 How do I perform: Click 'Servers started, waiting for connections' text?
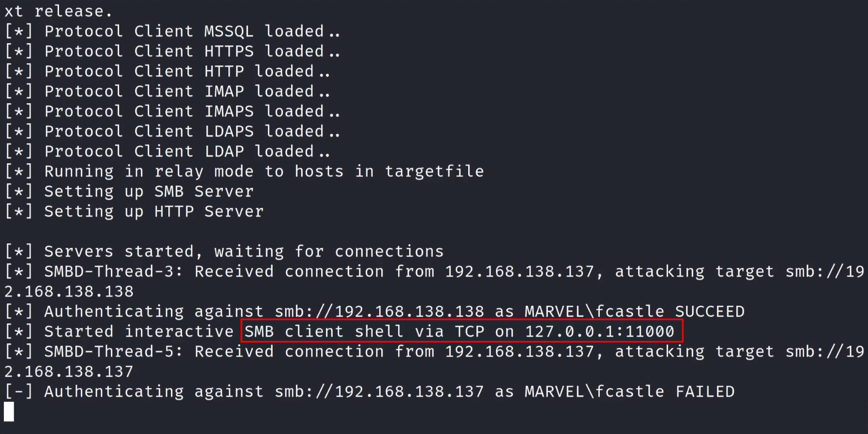tap(244, 251)
